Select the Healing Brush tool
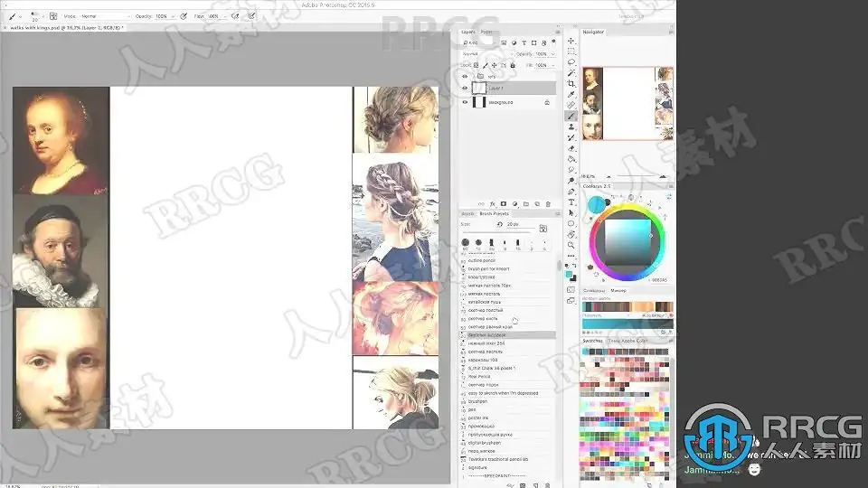Image resolution: width=868 pixels, height=488 pixels. click(571, 105)
